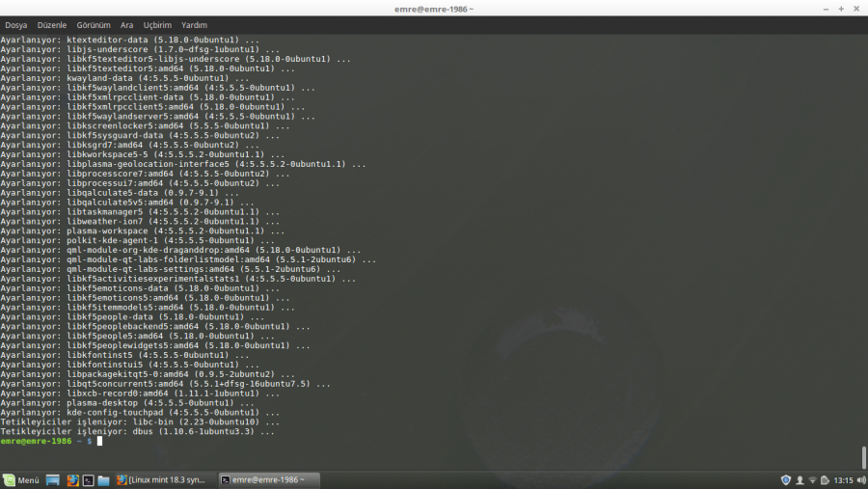
Task: Click the battery power icon in the tray
Action: click(x=825, y=480)
